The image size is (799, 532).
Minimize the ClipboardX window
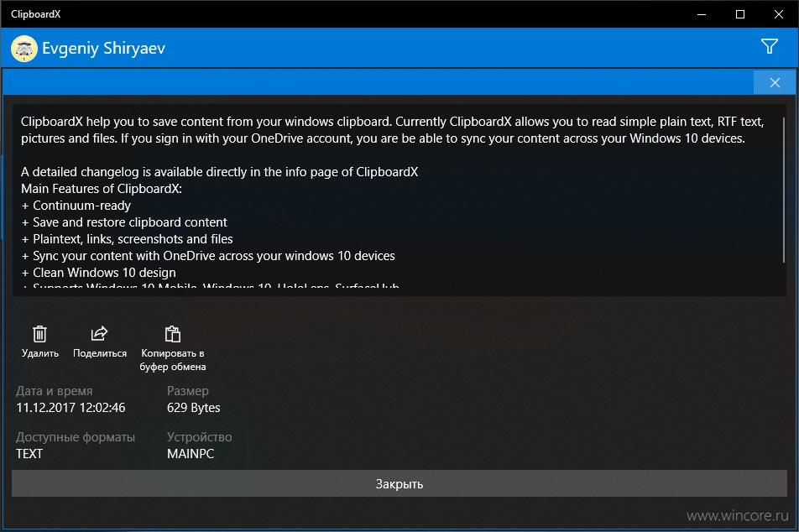coord(702,14)
